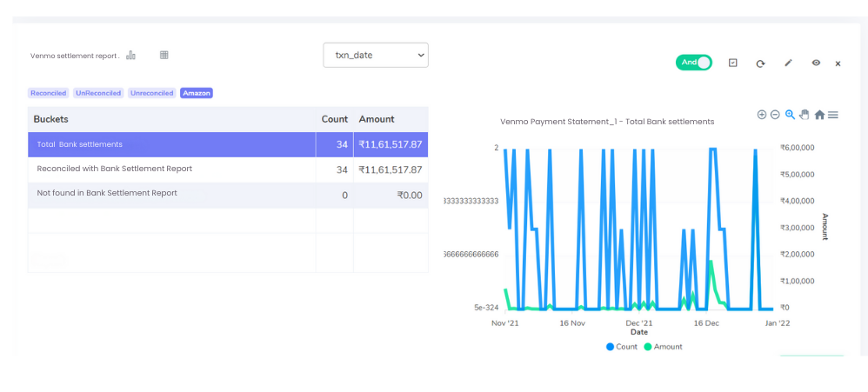Switch to the table grid view icon
Viewport: 868px width, 392px height.
[164, 55]
